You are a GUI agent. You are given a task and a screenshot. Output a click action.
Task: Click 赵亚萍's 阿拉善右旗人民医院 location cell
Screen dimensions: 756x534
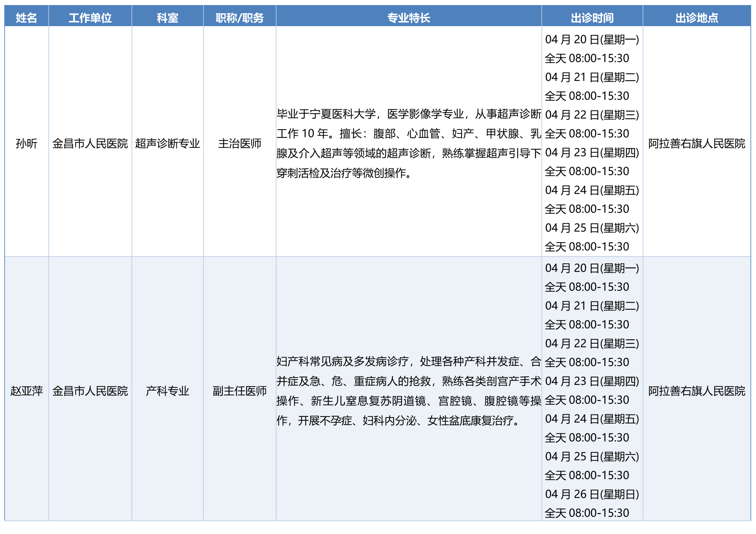tap(696, 391)
